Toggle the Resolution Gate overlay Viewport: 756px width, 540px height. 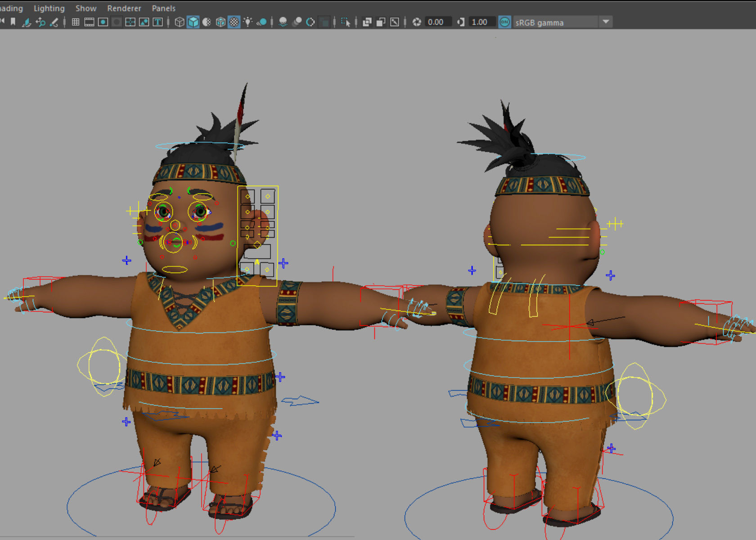point(103,22)
